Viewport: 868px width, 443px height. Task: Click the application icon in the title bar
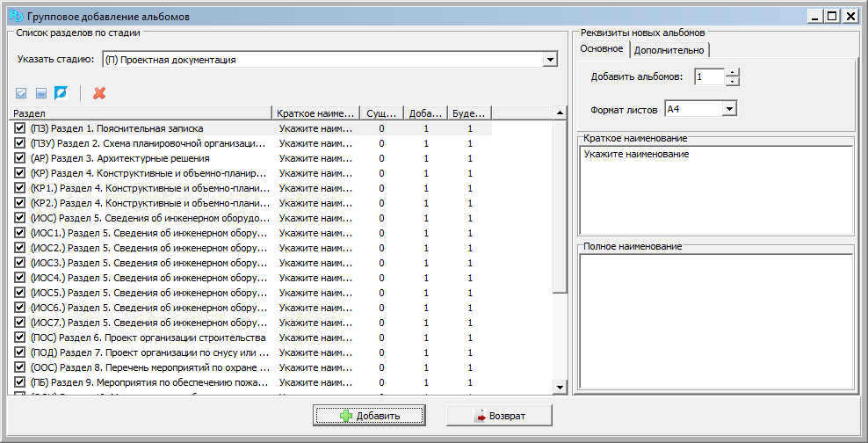(16, 17)
